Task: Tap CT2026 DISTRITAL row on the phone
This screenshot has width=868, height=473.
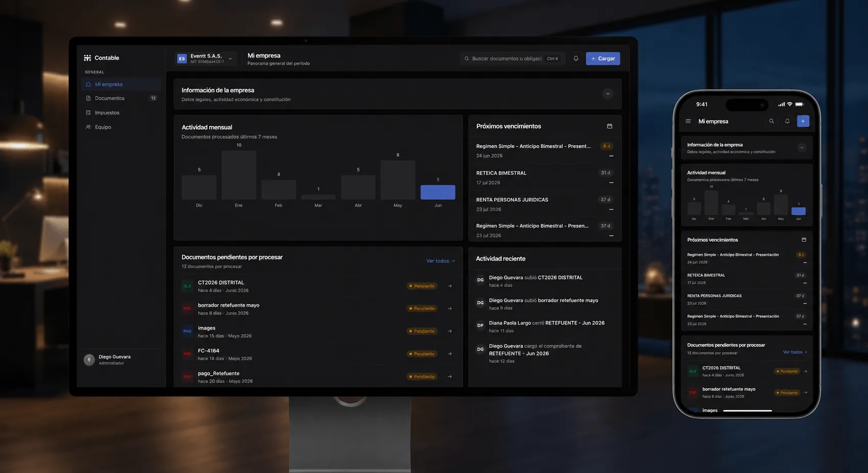Action: point(746,371)
